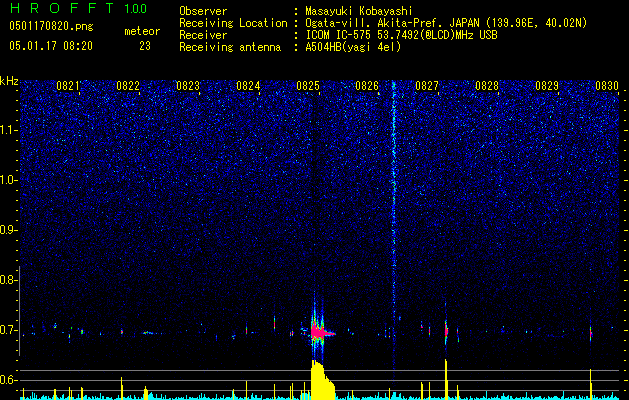
Task: Click the 0825 time marker
Action: tap(308, 86)
